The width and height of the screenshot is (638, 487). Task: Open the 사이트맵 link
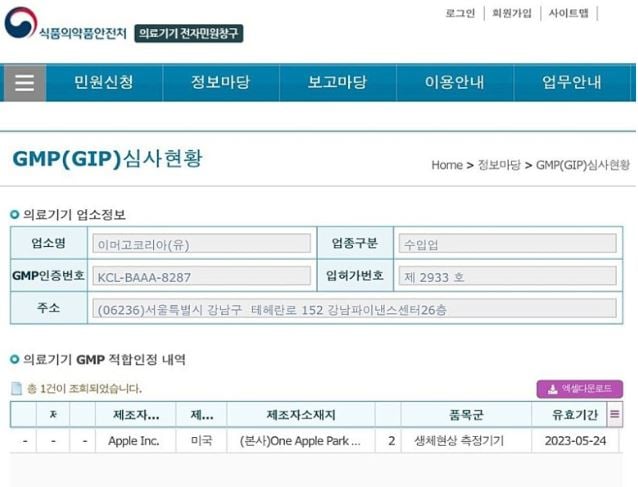(x=568, y=13)
